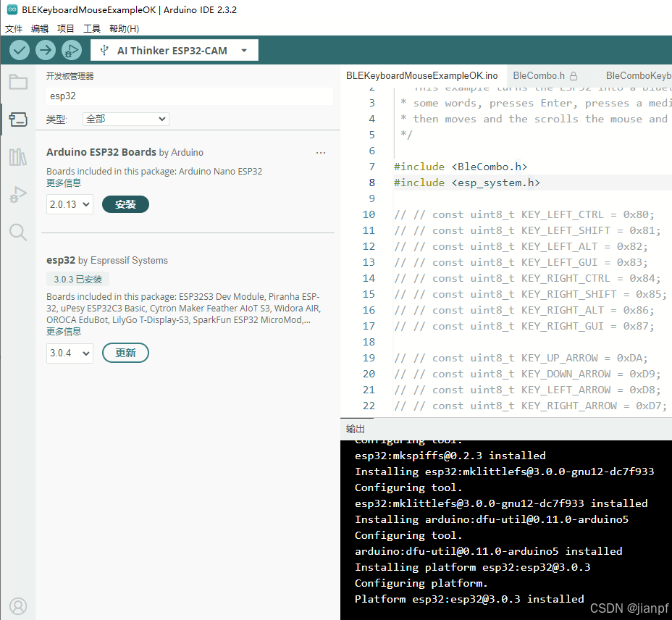Click the 开发板管理器 panel heading
Viewport: 672px width, 620px height.
pyautogui.click(x=70, y=76)
